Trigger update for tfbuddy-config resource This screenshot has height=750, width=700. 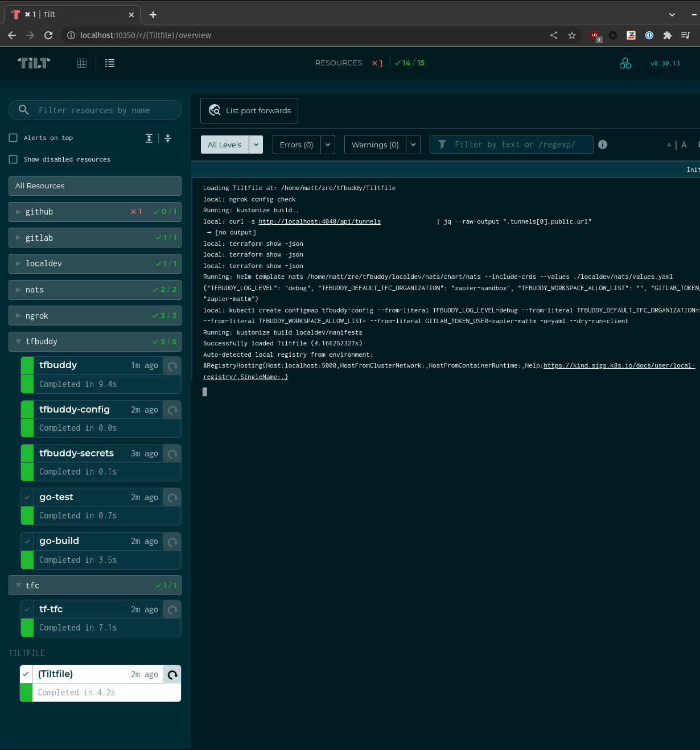click(172, 410)
